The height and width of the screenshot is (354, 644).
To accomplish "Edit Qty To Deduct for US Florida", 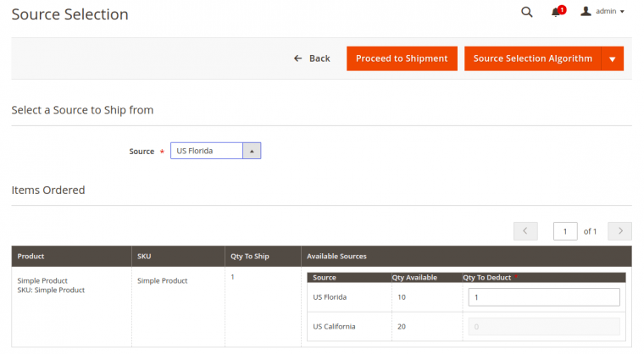I will click(x=544, y=297).
